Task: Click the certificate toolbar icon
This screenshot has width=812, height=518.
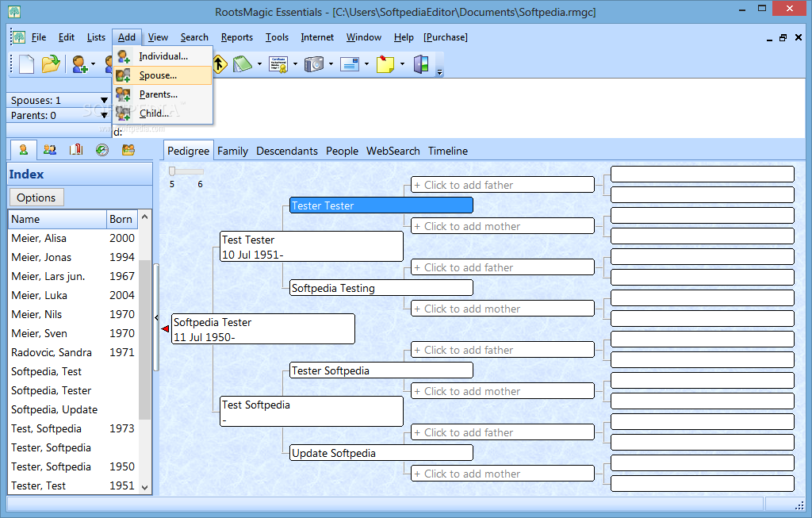Action: tap(278, 64)
